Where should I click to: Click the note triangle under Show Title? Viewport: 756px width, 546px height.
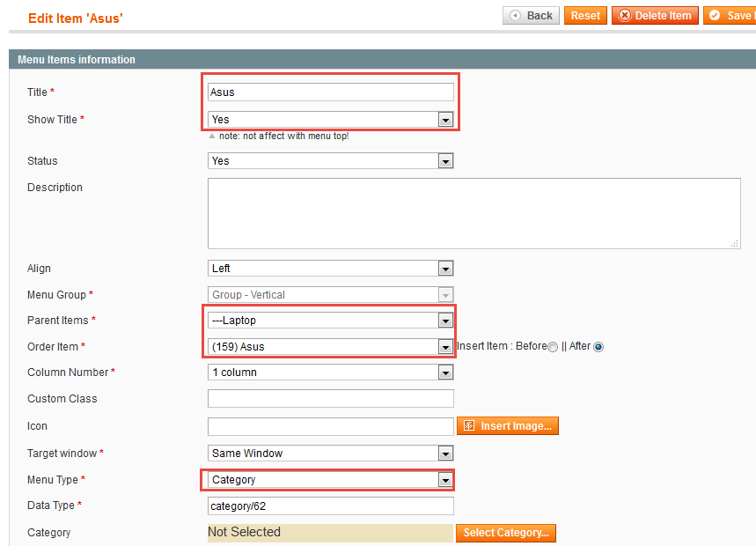pyautogui.click(x=211, y=136)
